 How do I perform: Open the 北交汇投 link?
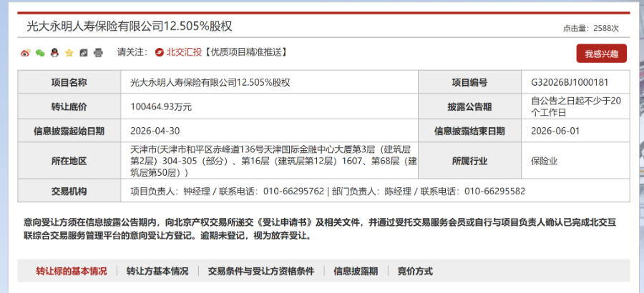[184, 52]
